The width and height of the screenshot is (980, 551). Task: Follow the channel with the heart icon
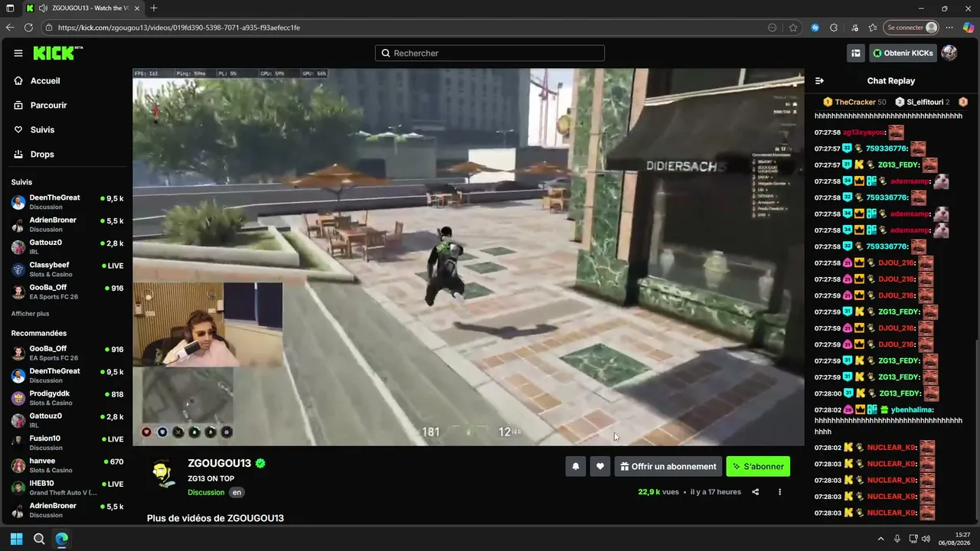coord(600,466)
